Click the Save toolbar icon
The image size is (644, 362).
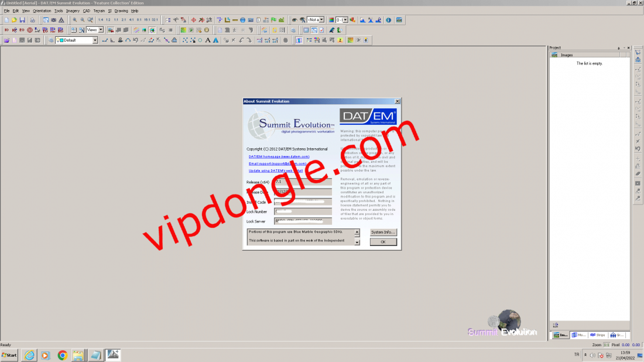pos(22,19)
